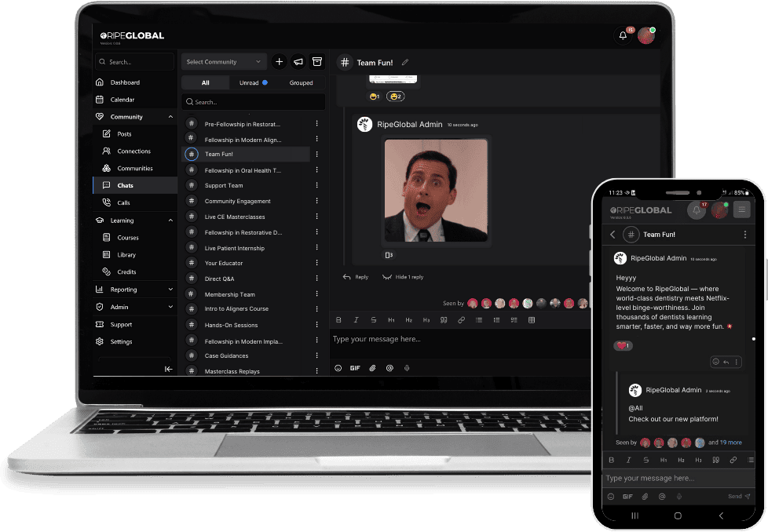
Task: Toggle bold formatting in laptop editor toolbar
Action: point(338,320)
